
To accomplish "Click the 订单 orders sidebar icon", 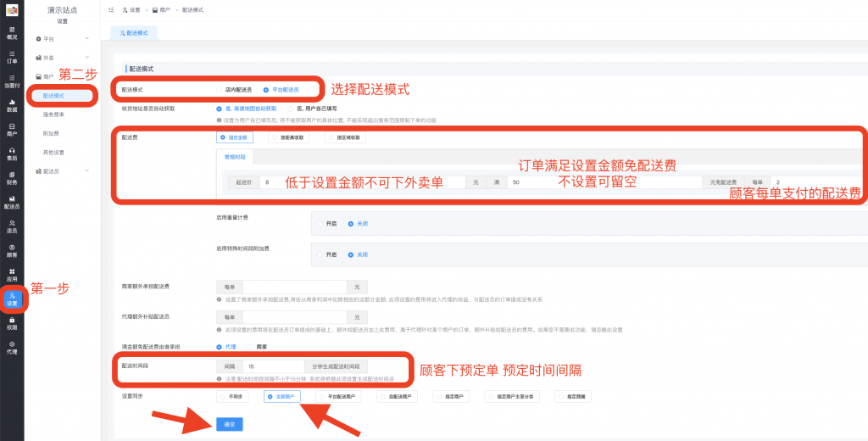I will 12,57.
